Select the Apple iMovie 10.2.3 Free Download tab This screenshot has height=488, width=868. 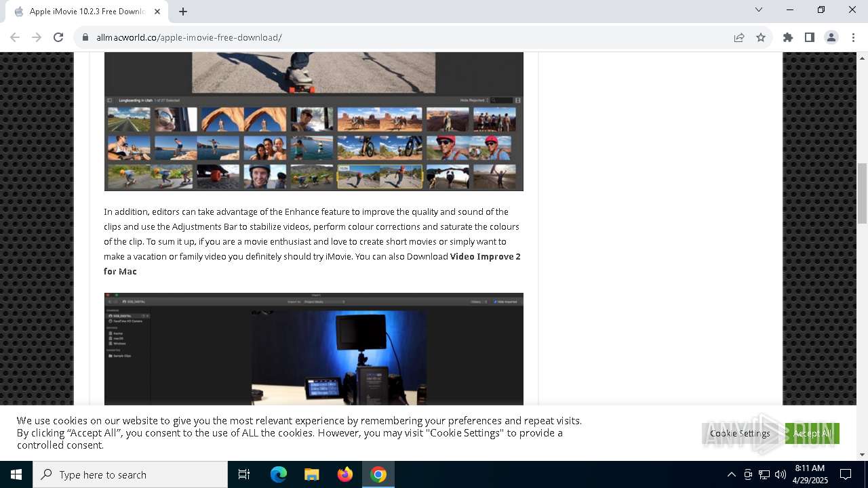pos(87,12)
